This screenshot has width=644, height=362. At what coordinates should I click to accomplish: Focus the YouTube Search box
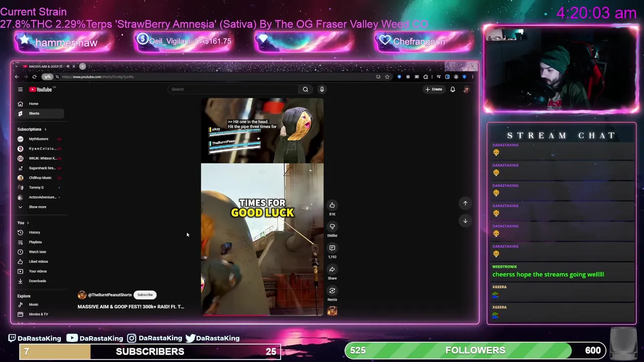pos(233,89)
